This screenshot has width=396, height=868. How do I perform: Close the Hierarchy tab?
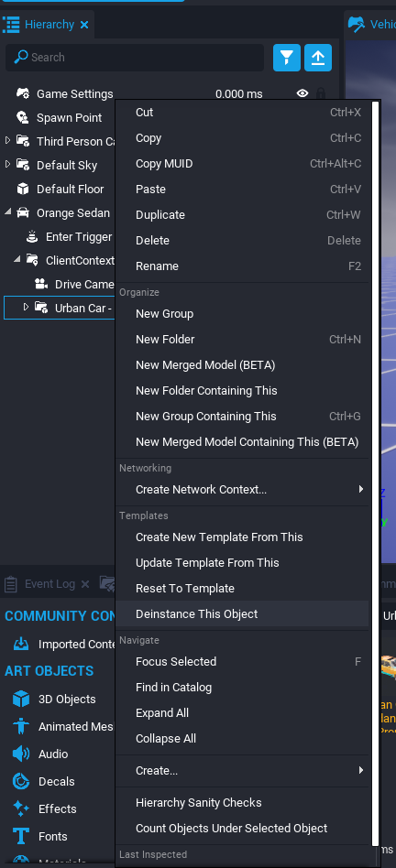pos(84,25)
